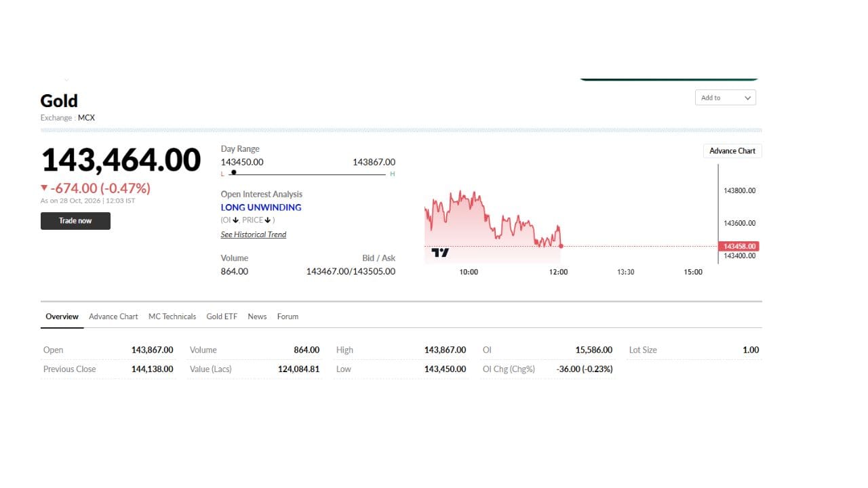868x488 pixels.
Task: Open the Forum tab
Action: pyautogui.click(x=288, y=317)
